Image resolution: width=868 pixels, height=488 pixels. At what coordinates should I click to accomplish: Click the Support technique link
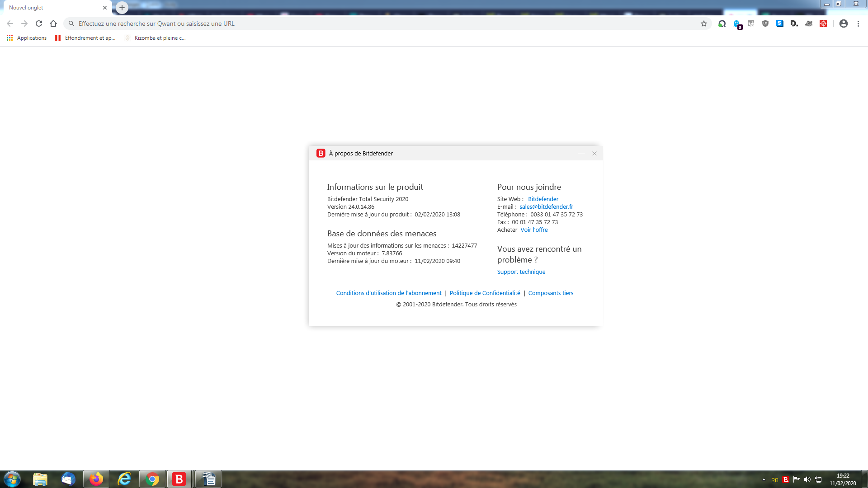[x=521, y=272]
